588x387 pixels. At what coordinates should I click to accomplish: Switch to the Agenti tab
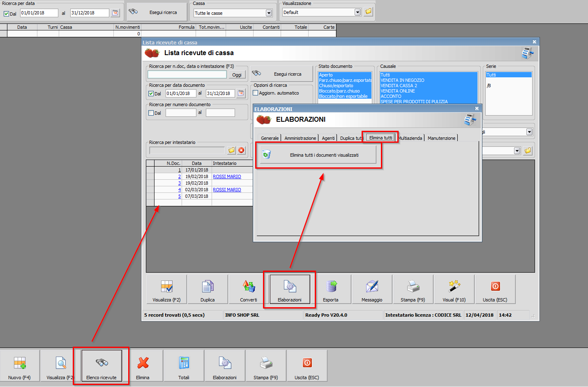(x=328, y=138)
